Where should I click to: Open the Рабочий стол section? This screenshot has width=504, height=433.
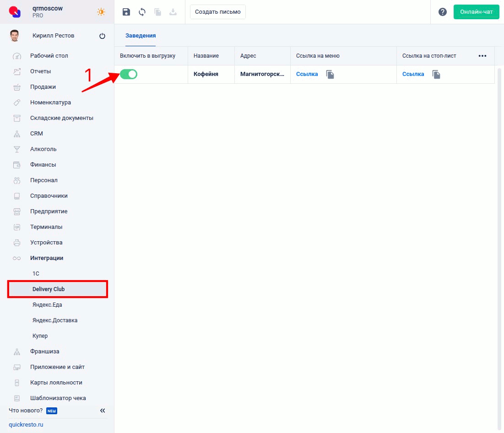click(x=49, y=56)
